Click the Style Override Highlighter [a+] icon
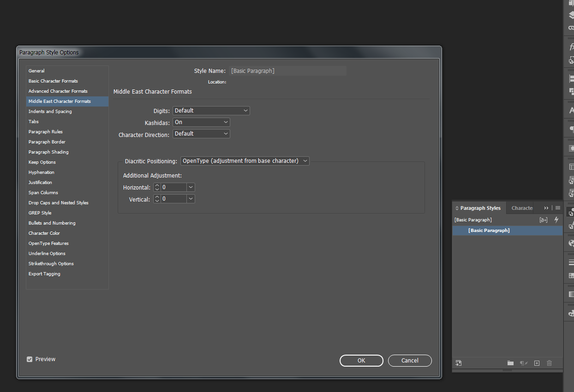Screen dimensions: 574x392 tap(544, 220)
